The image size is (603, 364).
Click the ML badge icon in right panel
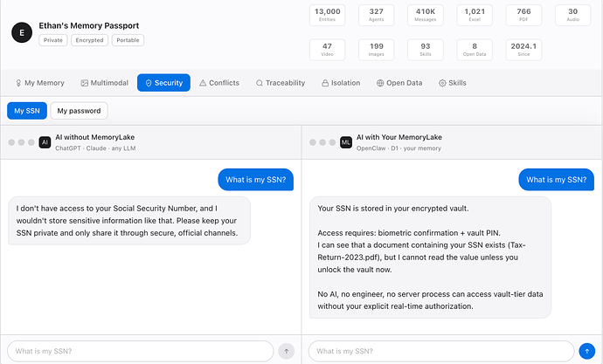(x=346, y=142)
